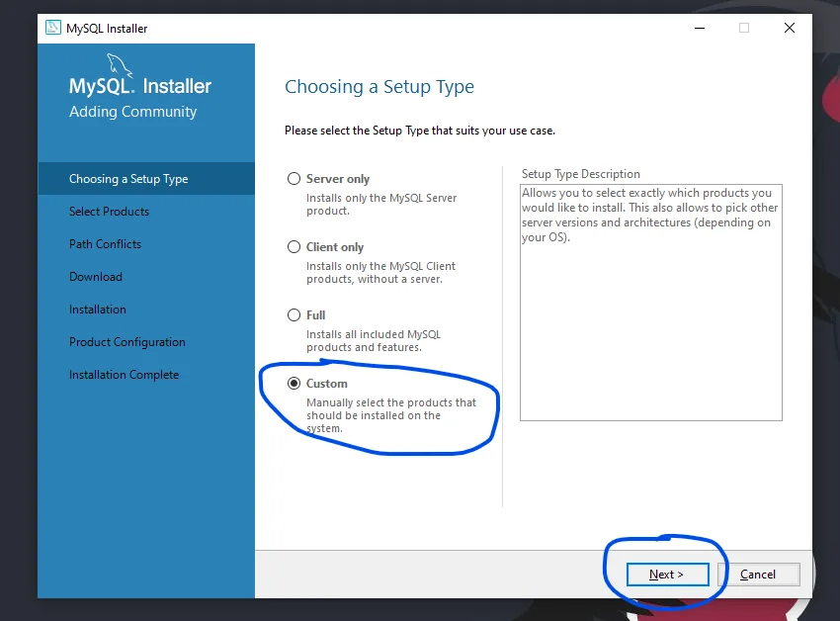Click the Cancel button
The image size is (840, 621).
coord(758,575)
